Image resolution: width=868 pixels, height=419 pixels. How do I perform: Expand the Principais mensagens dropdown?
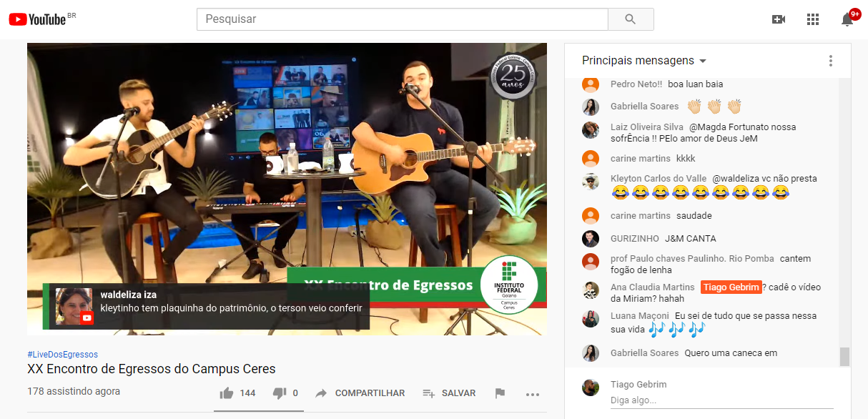tap(644, 61)
